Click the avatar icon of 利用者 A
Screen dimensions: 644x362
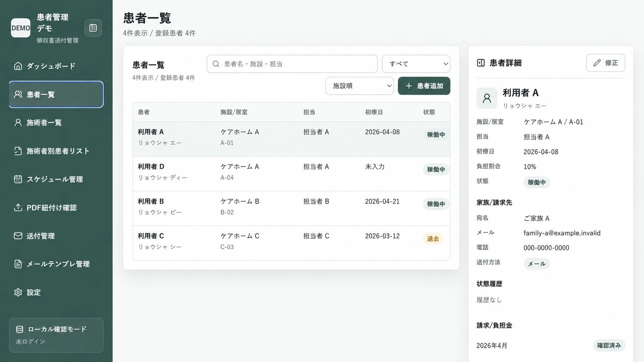click(x=487, y=98)
